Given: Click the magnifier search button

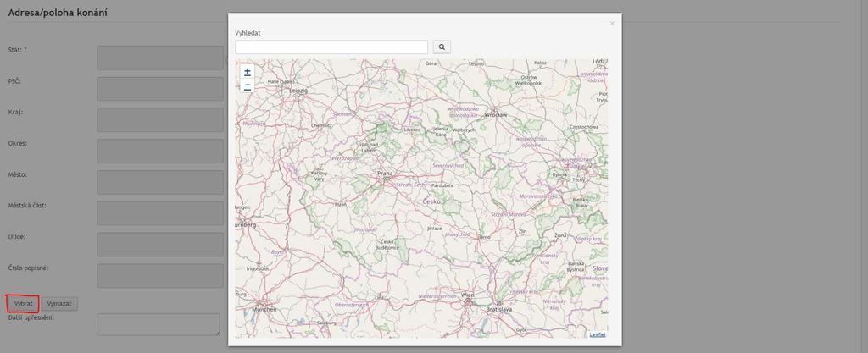Looking at the screenshot, I should pos(442,47).
